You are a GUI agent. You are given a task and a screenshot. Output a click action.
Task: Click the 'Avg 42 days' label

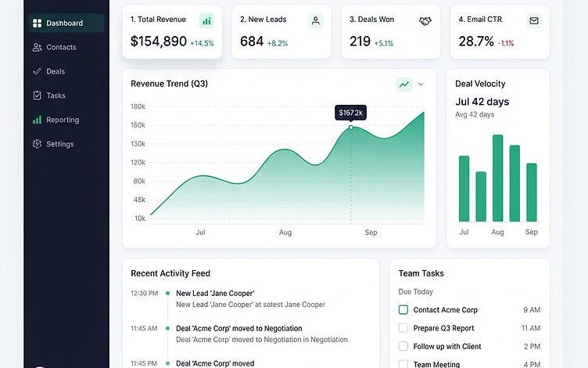click(475, 114)
